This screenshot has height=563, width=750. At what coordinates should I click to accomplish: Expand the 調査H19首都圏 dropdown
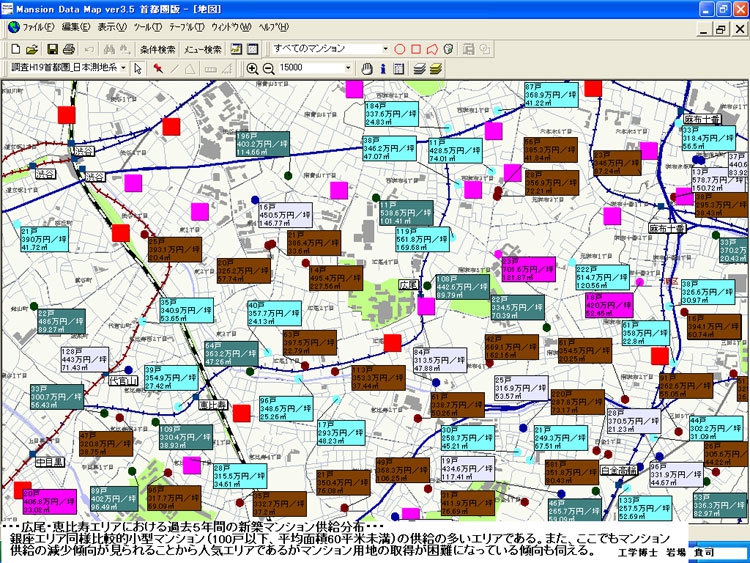pyautogui.click(x=122, y=68)
